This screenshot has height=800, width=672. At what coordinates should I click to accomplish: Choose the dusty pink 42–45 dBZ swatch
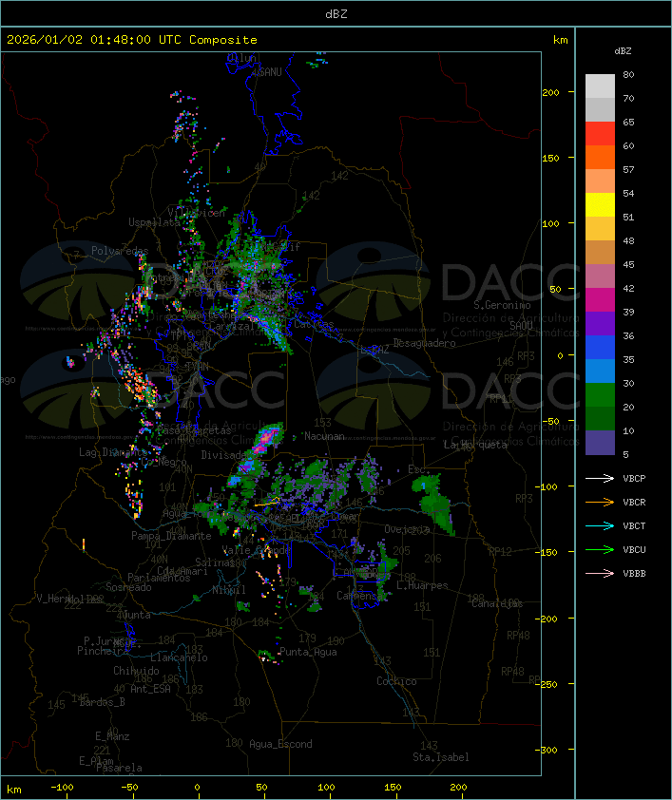[600, 276]
